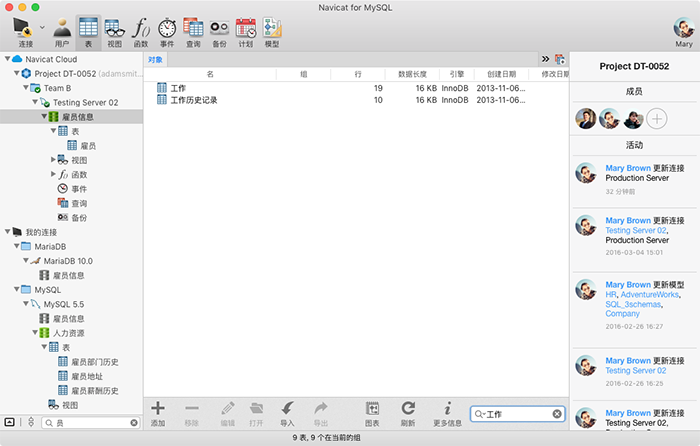
Task: Click the 打开 (Open) folder button
Action: pyautogui.click(x=256, y=414)
